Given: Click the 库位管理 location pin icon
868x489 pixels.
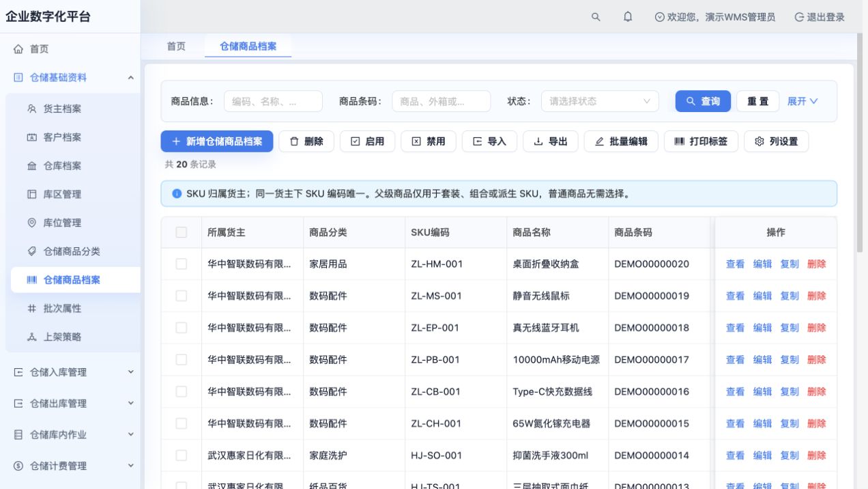Looking at the screenshot, I should [x=31, y=223].
